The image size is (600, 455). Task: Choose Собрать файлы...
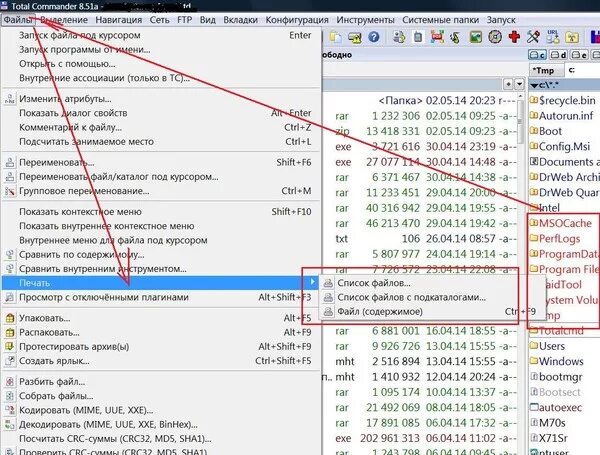coord(161,396)
